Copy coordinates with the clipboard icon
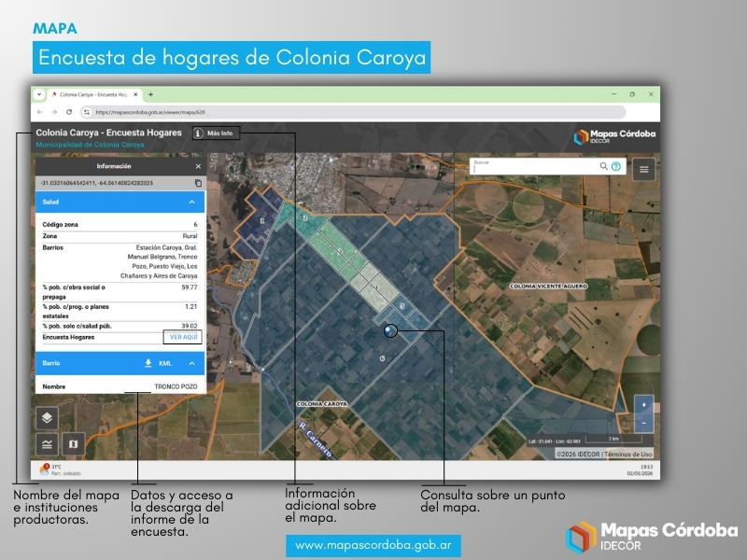This screenshot has height=560, width=747. pyautogui.click(x=198, y=183)
